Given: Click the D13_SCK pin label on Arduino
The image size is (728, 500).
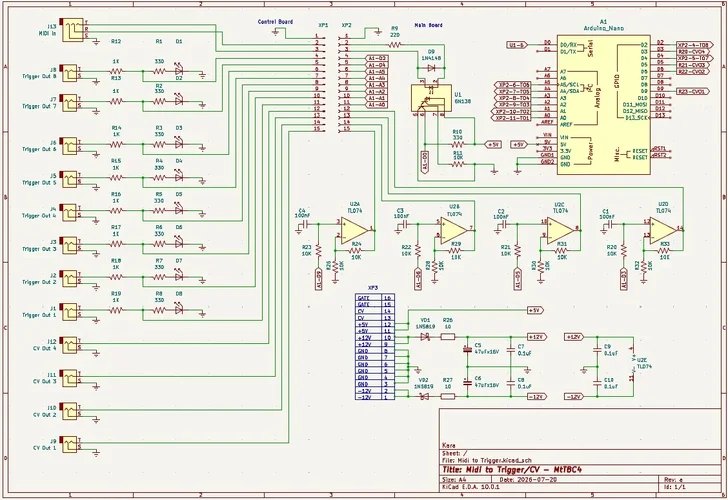Looking at the screenshot, I should click(636, 118).
